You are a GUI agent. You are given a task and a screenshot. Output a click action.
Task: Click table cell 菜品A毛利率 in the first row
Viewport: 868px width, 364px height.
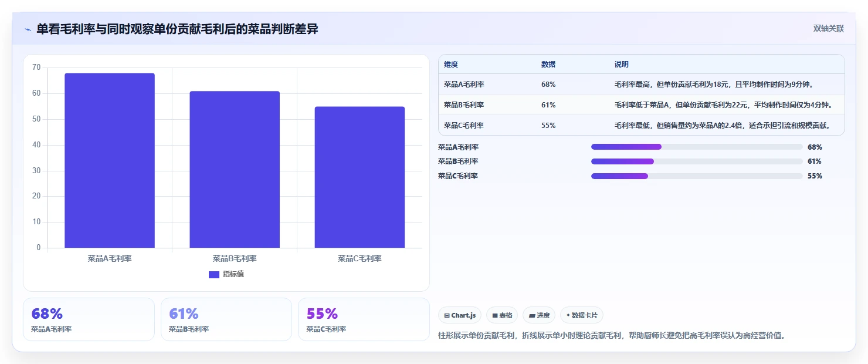tap(464, 85)
